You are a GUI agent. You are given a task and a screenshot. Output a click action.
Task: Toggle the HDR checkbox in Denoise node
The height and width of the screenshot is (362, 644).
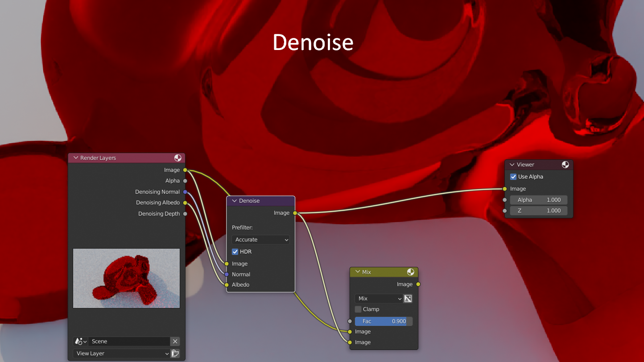point(235,252)
